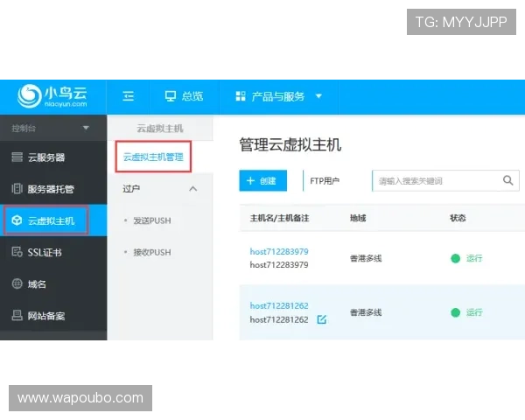This screenshot has height=420, width=525.
Task: Click 香港多线 in host712281262 row
Action: [x=366, y=313]
